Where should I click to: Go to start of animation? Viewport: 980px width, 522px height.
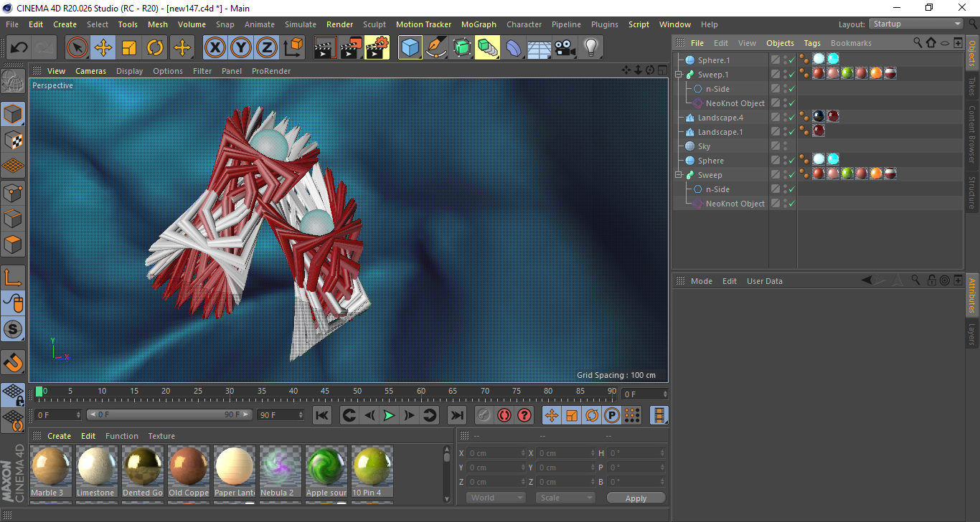click(x=322, y=415)
